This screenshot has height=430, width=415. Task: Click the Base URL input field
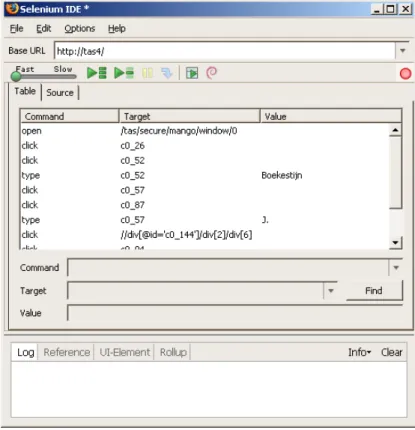[225, 51]
